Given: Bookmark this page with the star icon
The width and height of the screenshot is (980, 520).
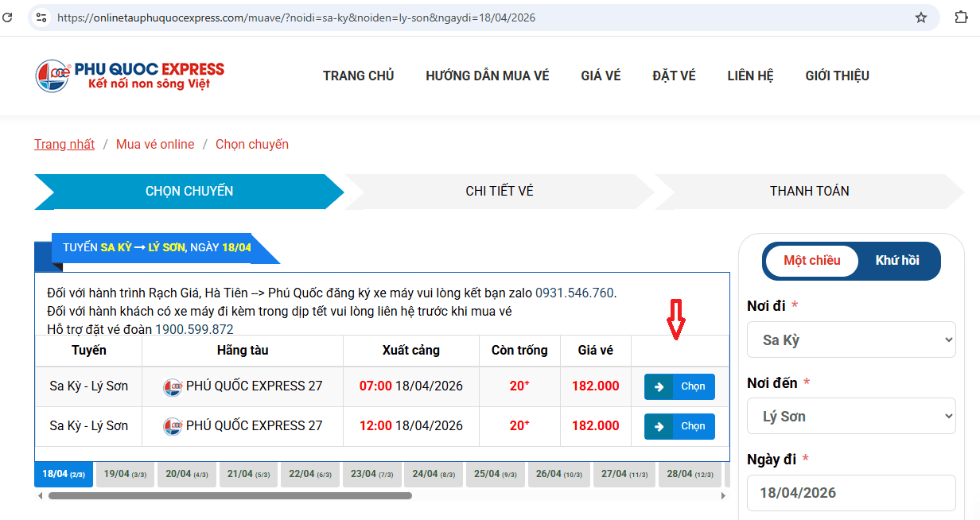Looking at the screenshot, I should [x=921, y=17].
